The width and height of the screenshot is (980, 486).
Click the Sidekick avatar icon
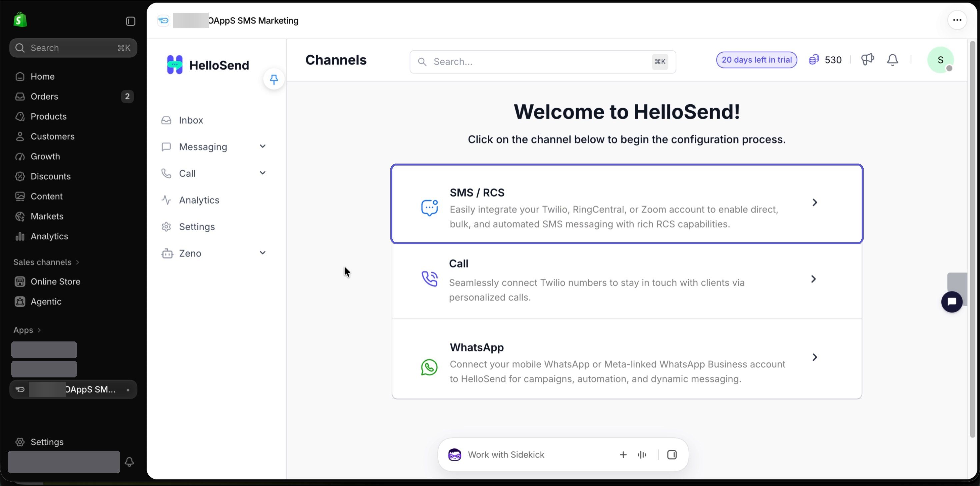click(x=455, y=454)
